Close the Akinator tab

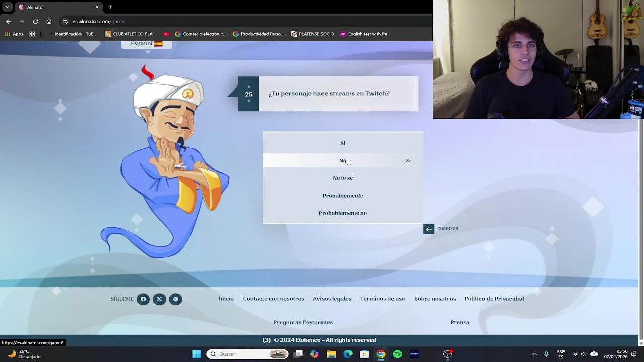(97, 7)
